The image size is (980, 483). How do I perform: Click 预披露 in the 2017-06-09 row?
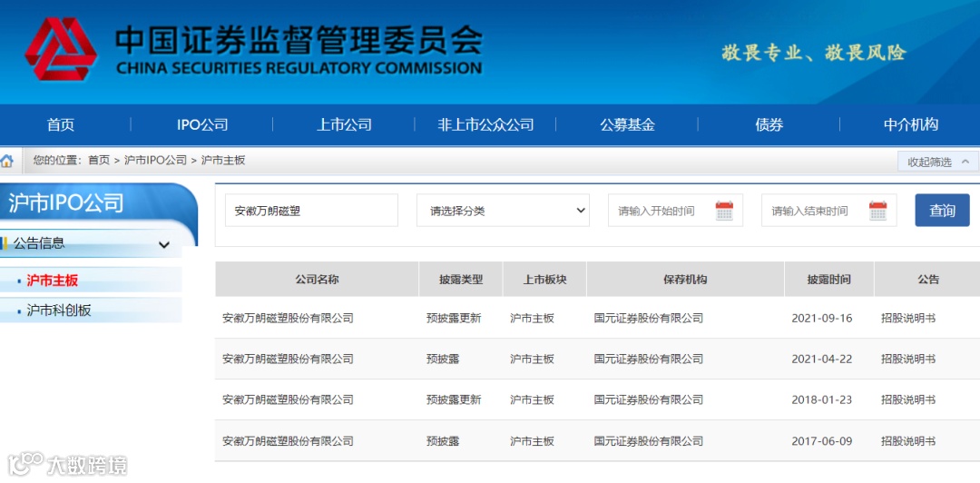tap(443, 441)
